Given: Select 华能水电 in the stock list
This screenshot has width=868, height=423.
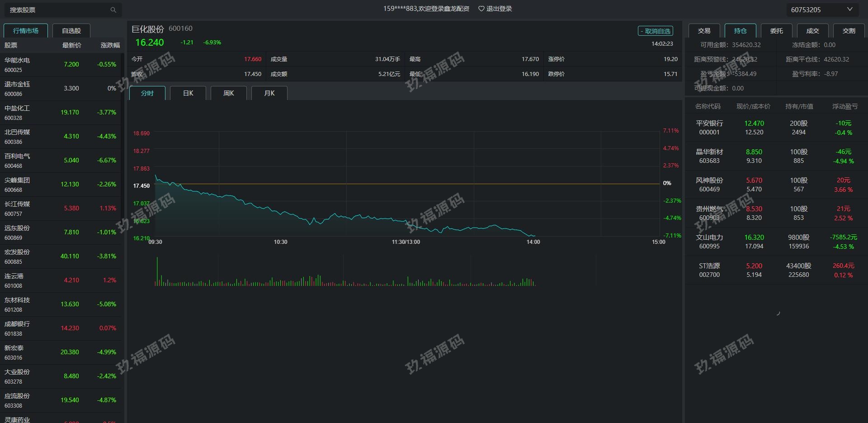Looking at the screenshot, I should pyautogui.click(x=61, y=65).
